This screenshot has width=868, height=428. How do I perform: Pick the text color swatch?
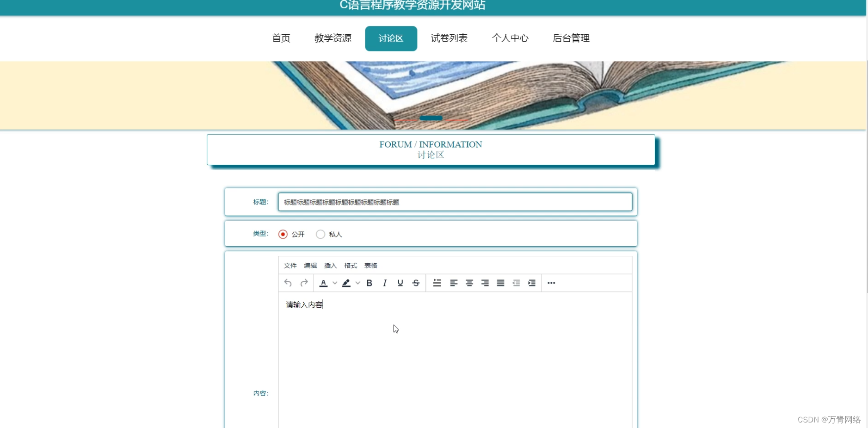[x=324, y=283]
